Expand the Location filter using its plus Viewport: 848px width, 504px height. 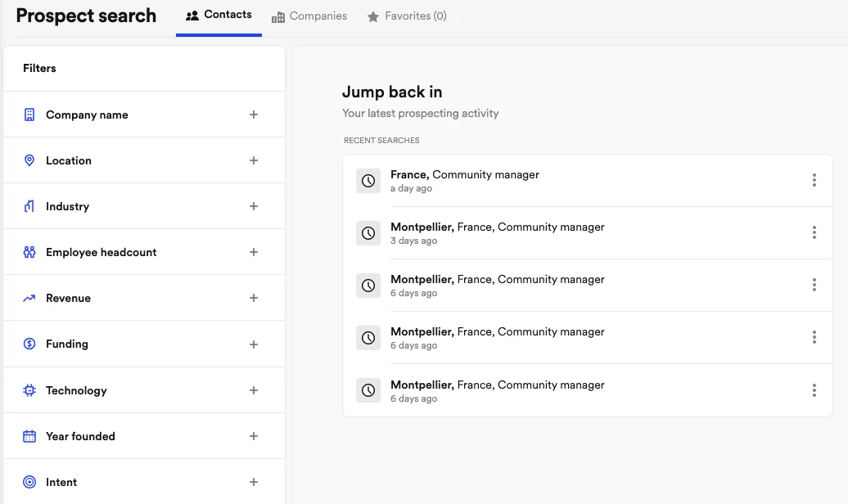pyautogui.click(x=254, y=160)
